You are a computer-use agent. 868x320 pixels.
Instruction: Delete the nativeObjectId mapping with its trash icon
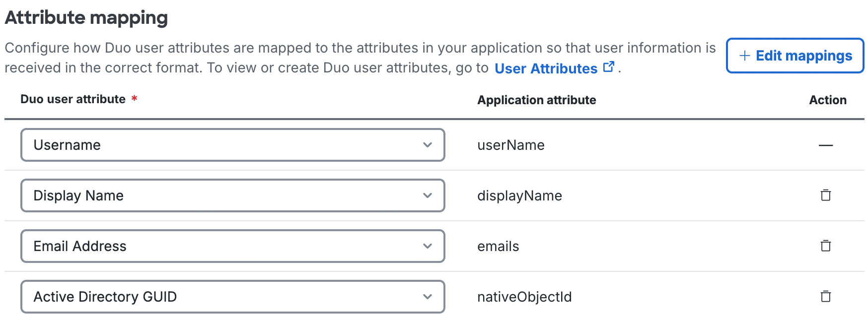coord(825,296)
